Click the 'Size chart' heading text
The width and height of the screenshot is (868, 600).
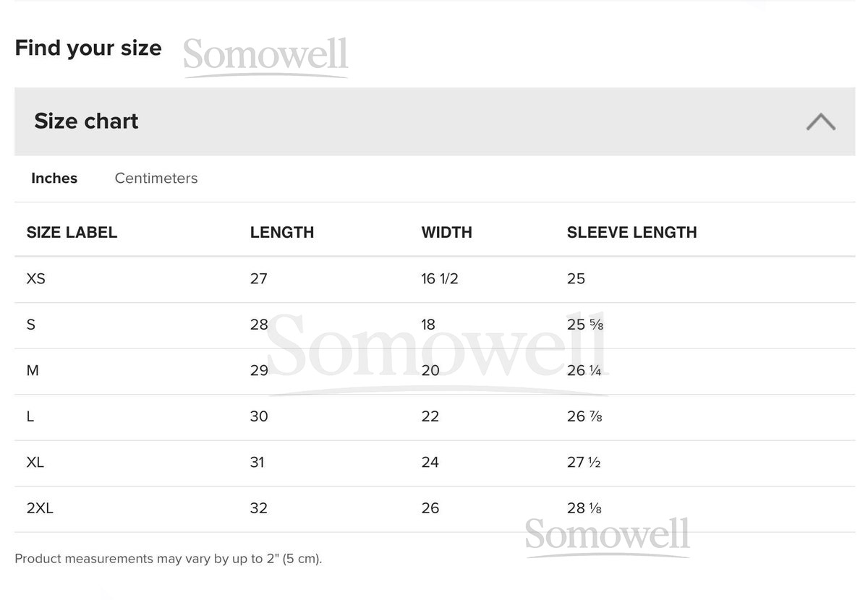coord(86,121)
